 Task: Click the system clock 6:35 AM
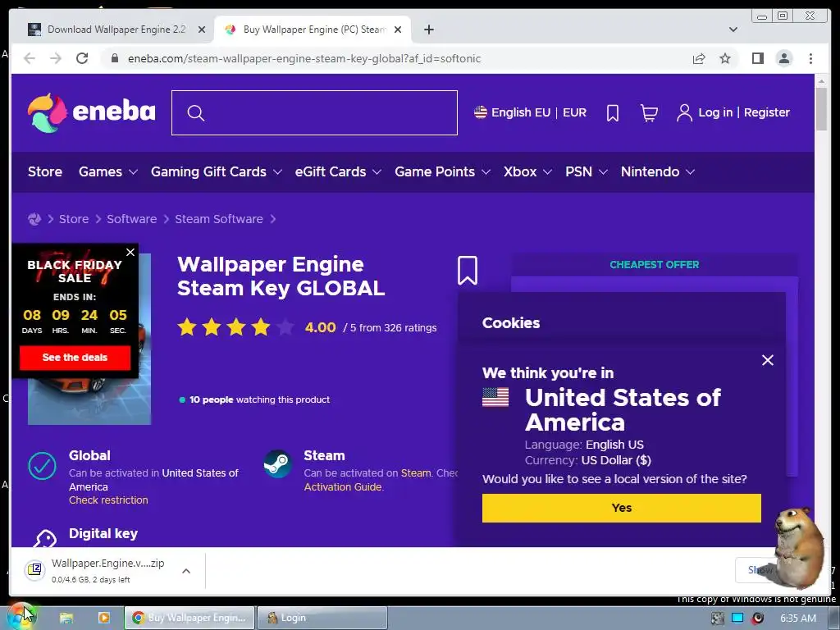[797, 619]
